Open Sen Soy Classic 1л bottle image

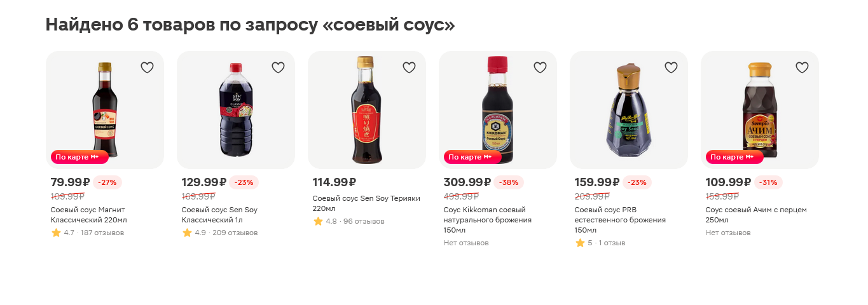coord(235,109)
